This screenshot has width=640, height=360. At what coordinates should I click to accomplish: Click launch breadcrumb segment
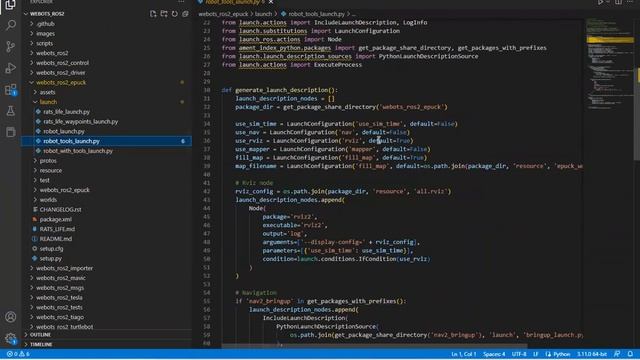click(263, 14)
